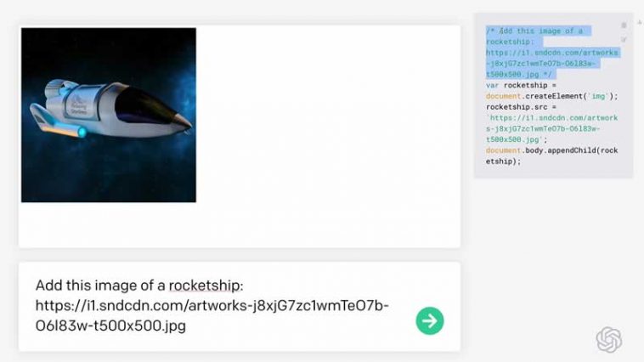Click 't500x500.jpg' at end of prompt
This screenshot has height=362, width=644.
click(x=139, y=325)
